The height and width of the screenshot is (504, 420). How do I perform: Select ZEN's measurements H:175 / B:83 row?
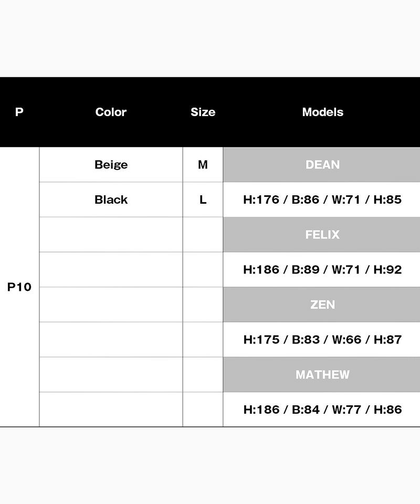pyautogui.click(x=322, y=340)
